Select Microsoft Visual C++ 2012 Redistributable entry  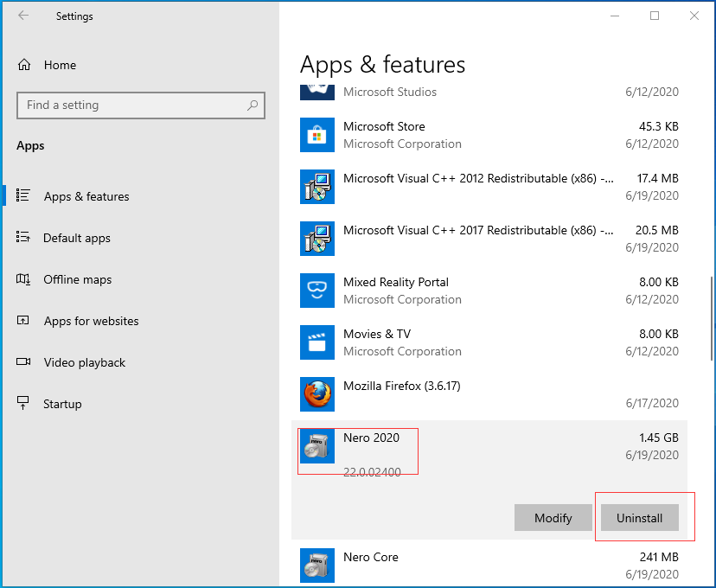point(489,187)
